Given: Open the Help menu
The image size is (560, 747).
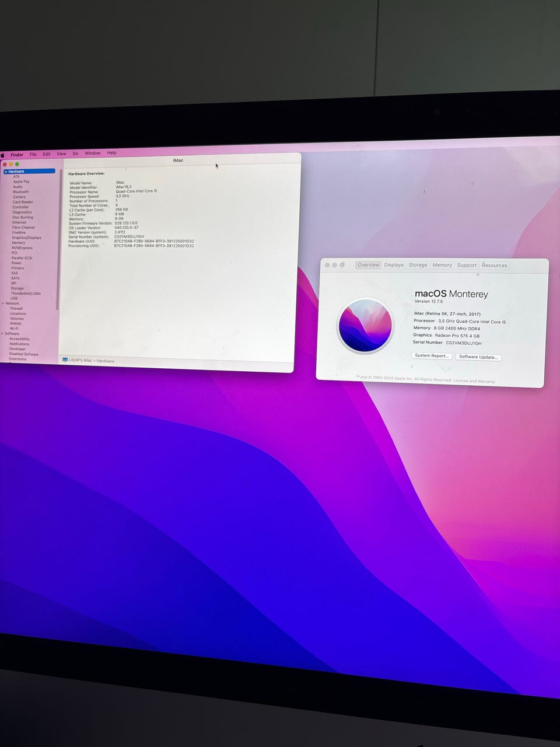Looking at the screenshot, I should click(111, 152).
